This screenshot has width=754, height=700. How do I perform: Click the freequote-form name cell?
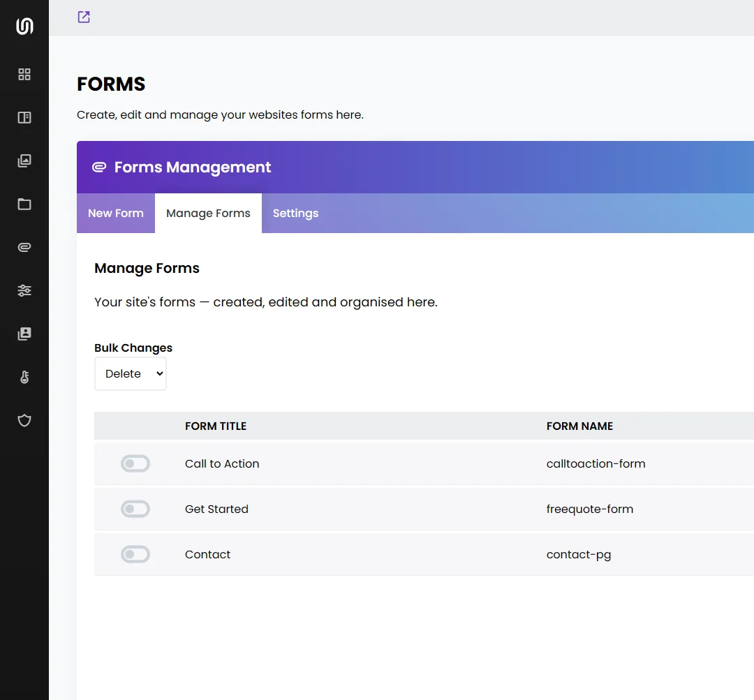pyautogui.click(x=590, y=509)
